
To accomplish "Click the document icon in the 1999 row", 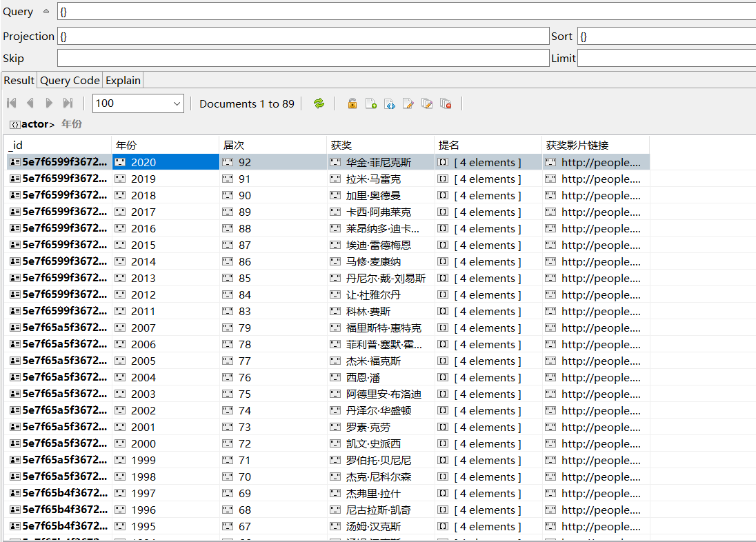I will 15,460.
